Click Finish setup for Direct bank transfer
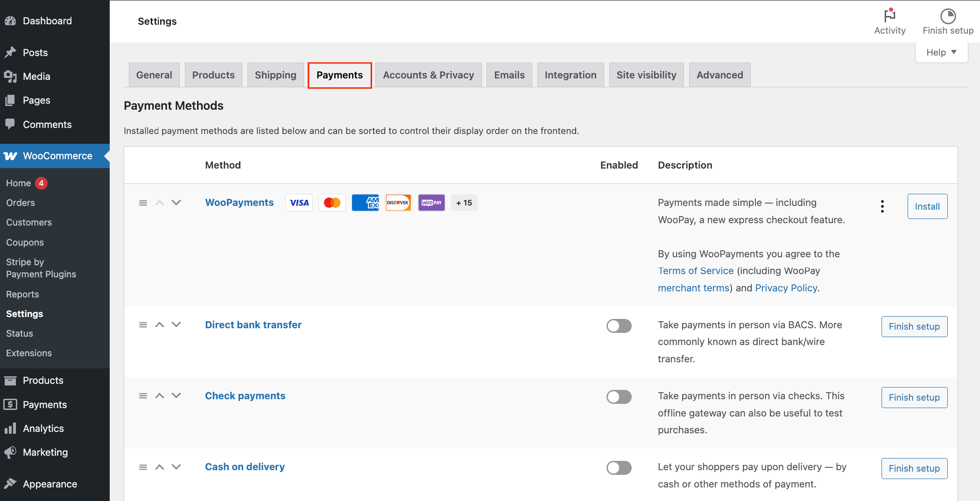 (914, 326)
